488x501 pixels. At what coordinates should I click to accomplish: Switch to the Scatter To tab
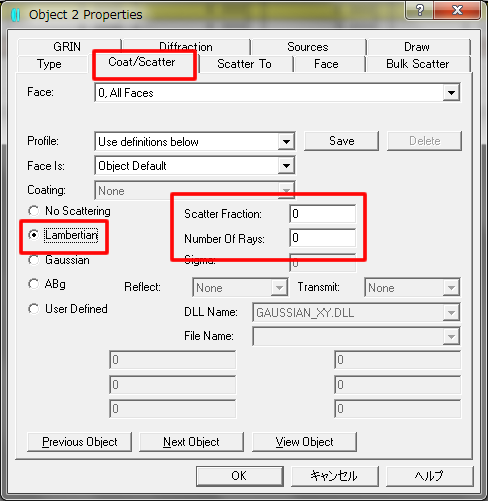[x=244, y=64]
